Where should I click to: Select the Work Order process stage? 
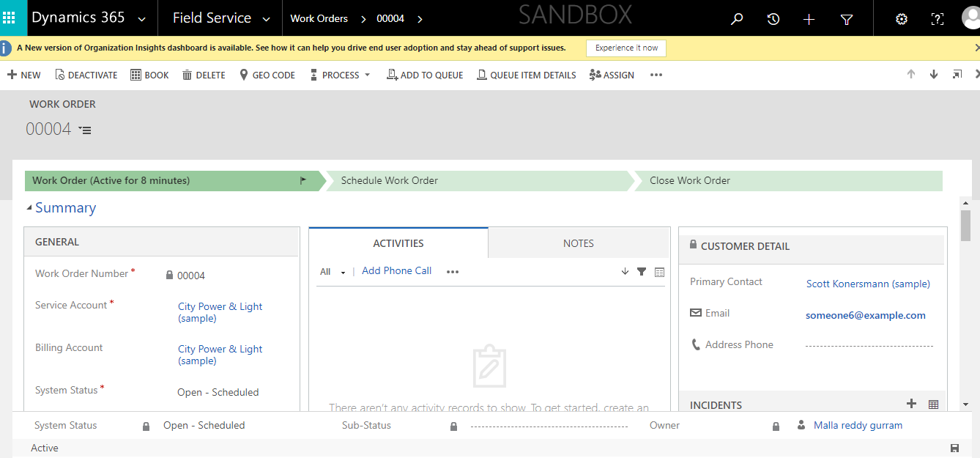174,180
